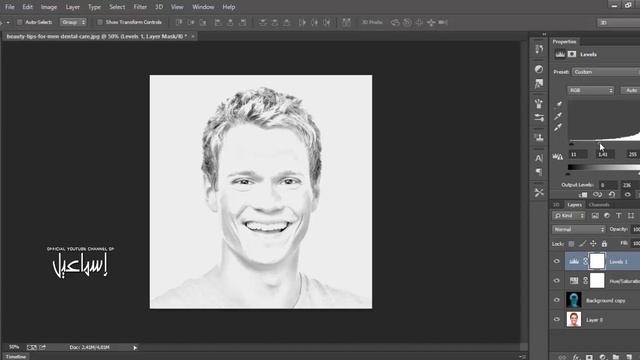Reset Levels to adjustment defaults

(x=612, y=195)
